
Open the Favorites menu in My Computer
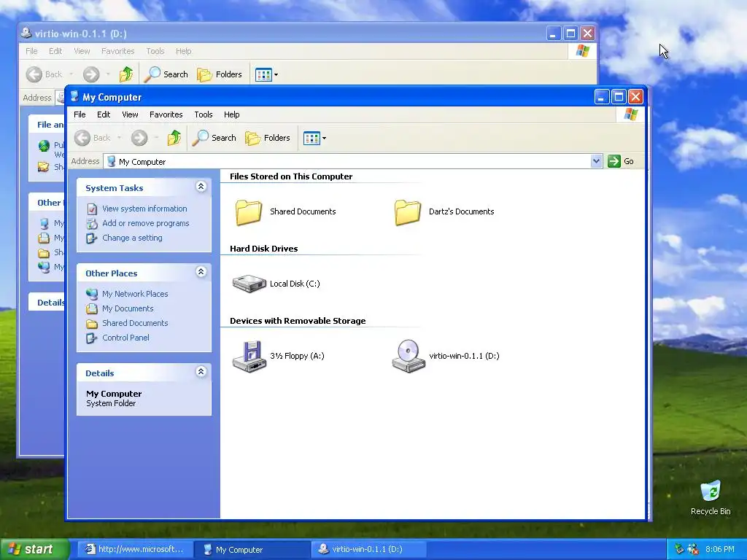click(166, 114)
